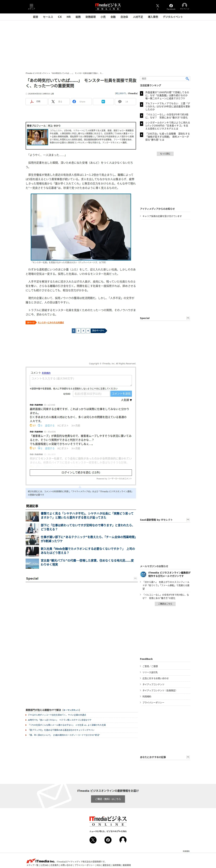Click the ITmedia ビジネス ONLINE header logo
This screenshot has width=216, height=868.
108,6
